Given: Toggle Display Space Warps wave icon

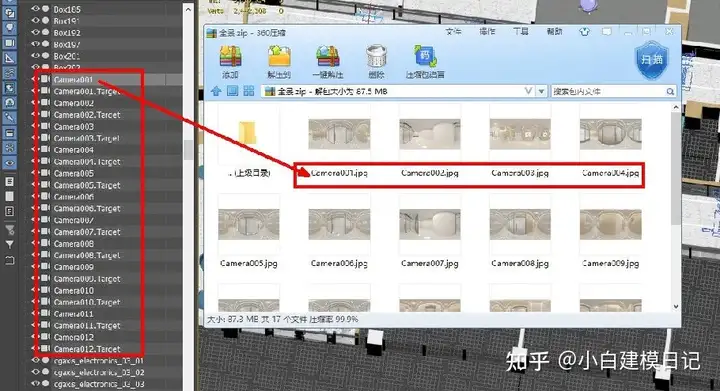Looking at the screenshot, I should [9, 73].
